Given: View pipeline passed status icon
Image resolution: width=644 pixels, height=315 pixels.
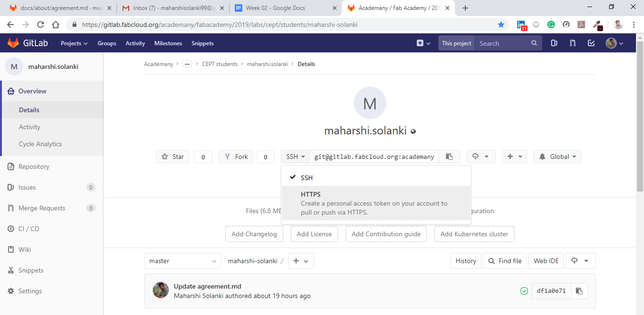Looking at the screenshot, I should [524, 291].
